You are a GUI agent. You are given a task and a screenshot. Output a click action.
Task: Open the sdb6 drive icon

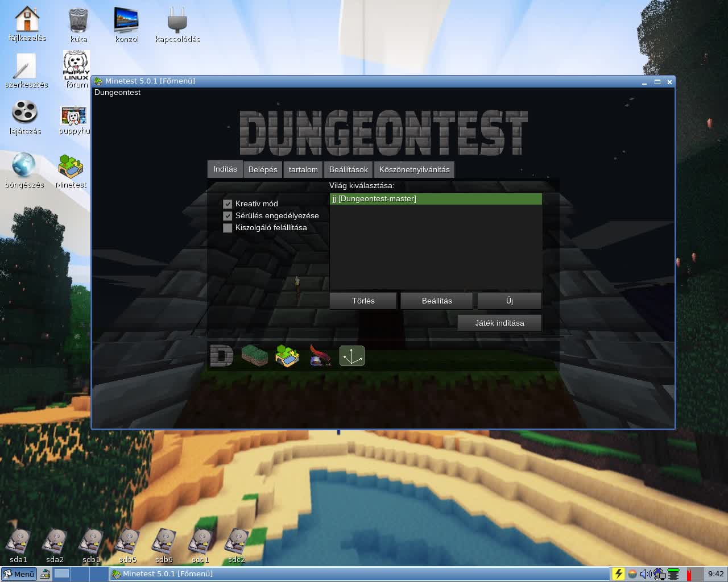point(164,546)
